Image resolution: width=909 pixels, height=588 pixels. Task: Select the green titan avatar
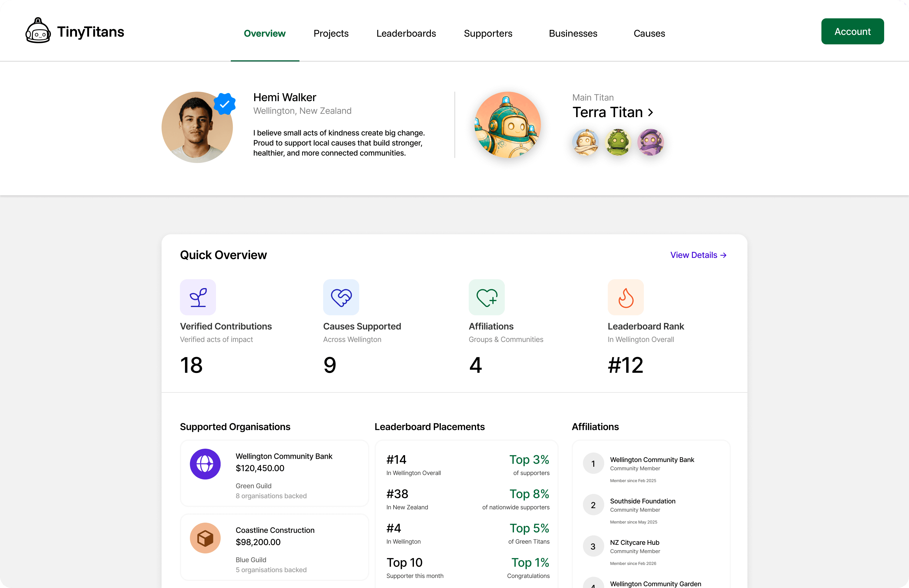tap(618, 142)
